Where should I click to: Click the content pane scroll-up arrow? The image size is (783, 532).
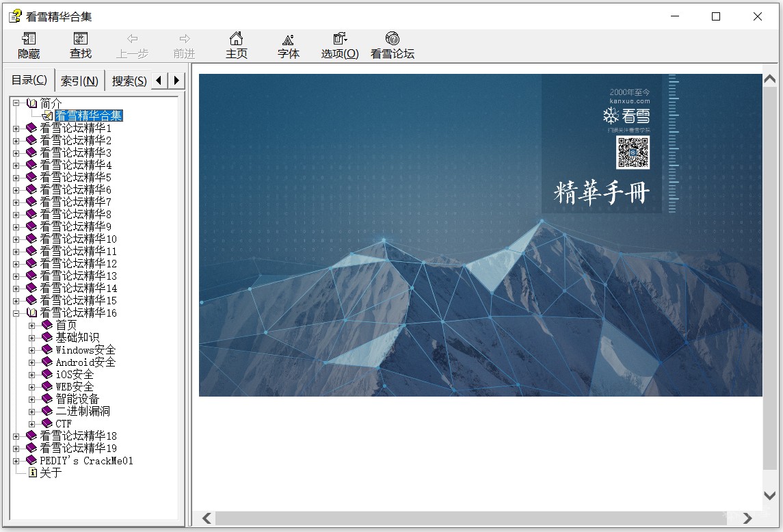769,79
